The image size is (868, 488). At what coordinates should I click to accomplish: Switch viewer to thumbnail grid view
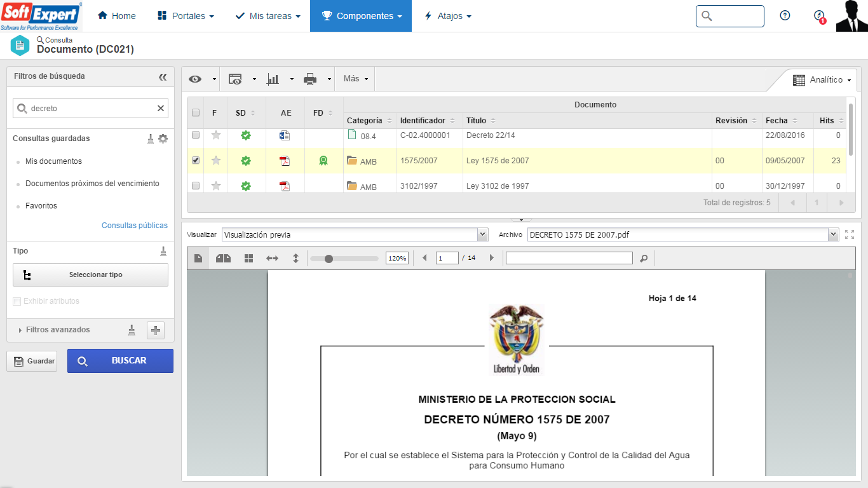[x=248, y=259]
